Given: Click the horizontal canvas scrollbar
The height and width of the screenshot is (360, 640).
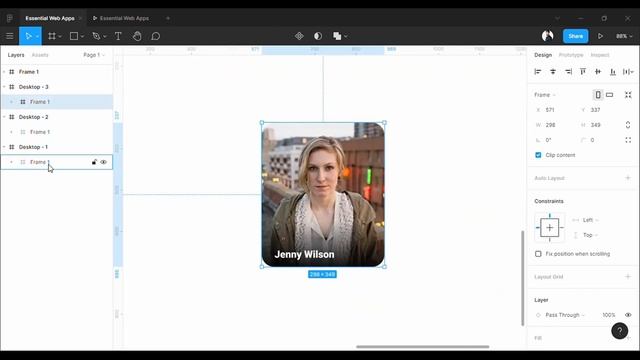Looking at the screenshot, I should 422,347.
